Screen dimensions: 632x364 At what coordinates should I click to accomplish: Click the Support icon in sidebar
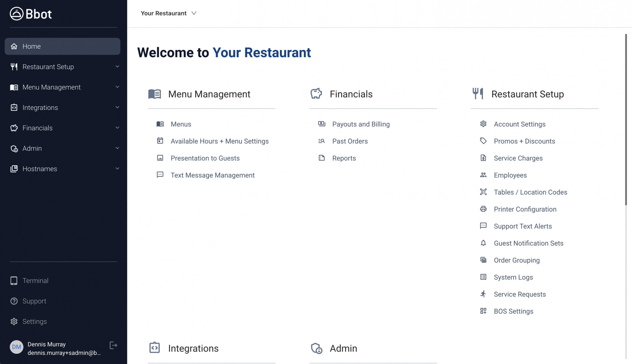coord(14,301)
